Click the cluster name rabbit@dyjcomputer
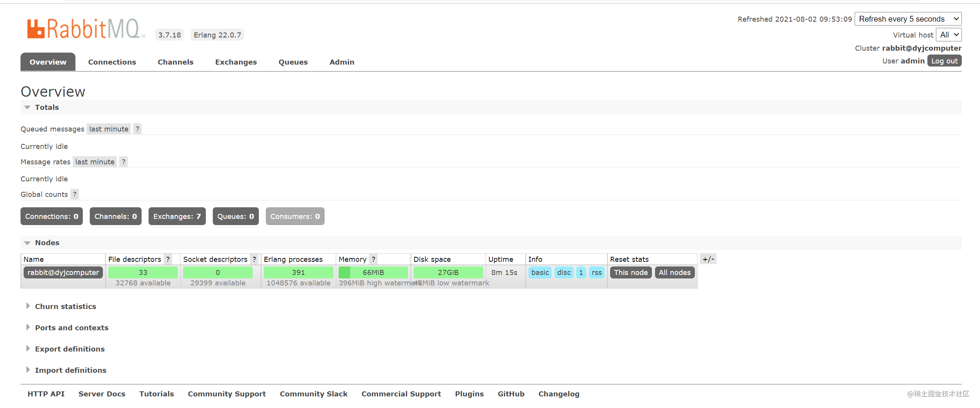The image size is (980, 408). (922, 48)
